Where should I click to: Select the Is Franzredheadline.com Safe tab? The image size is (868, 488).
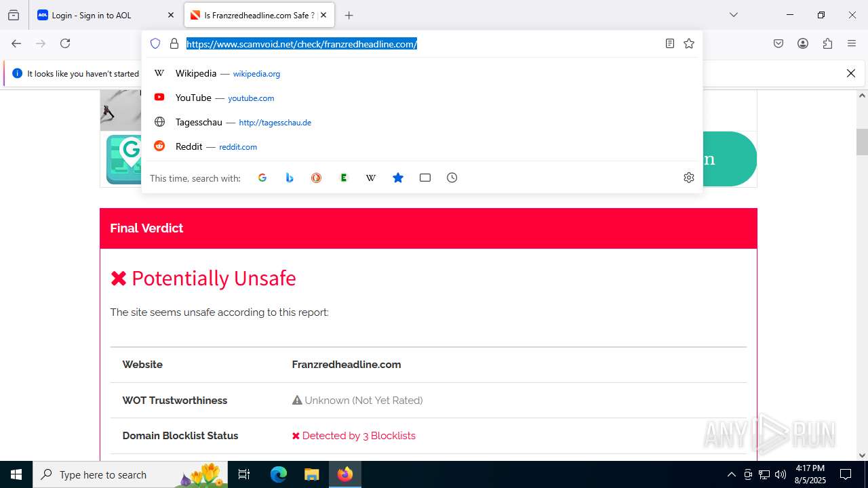[259, 15]
